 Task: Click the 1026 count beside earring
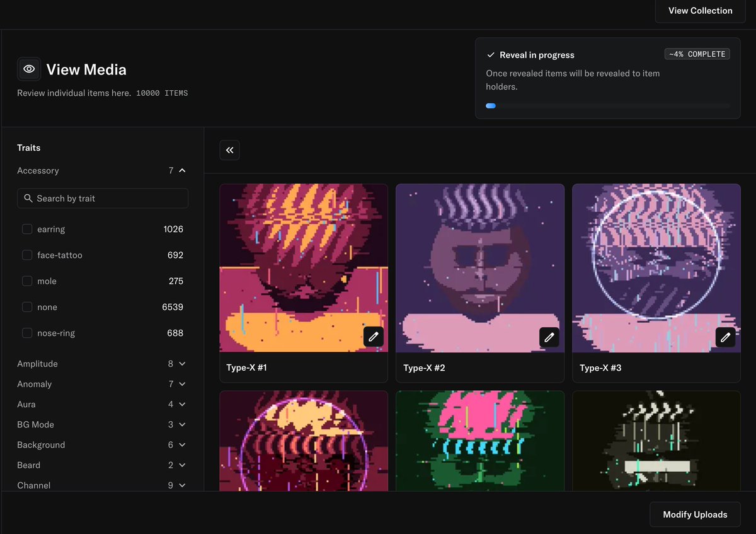(173, 229)
